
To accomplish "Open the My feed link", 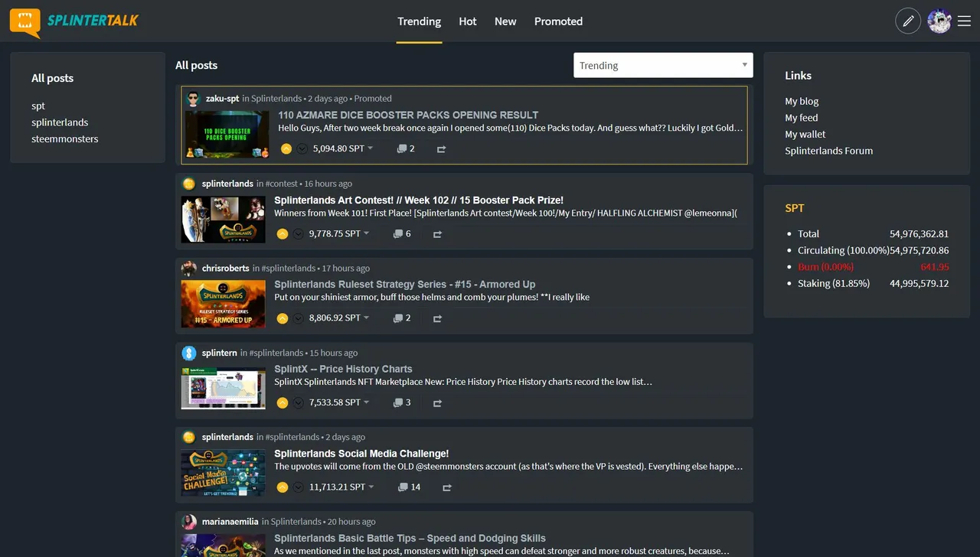I will (x=802, y=118).
